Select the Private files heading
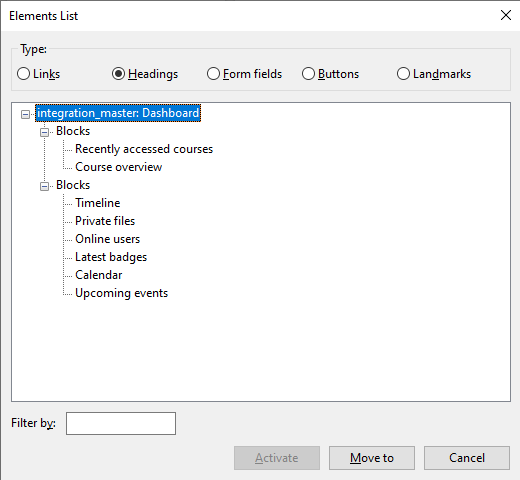 point(105,221)
